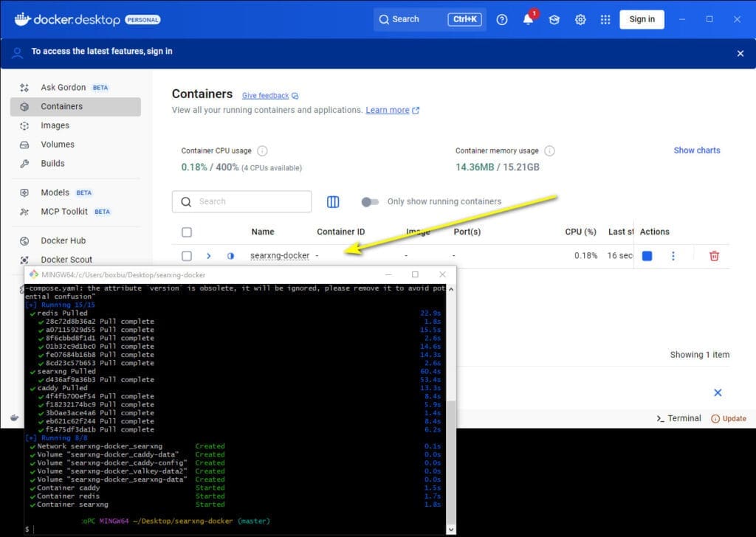
Task: Open the notifications bell icon
Action: click(528, 19)
